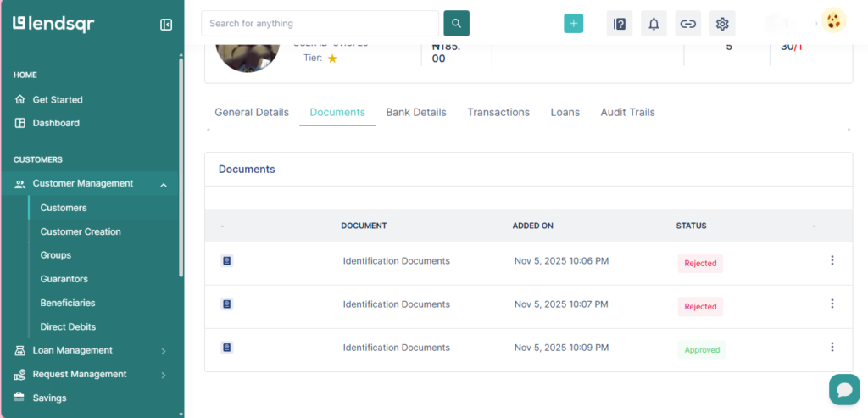Open the notifications bell
Viewport: 868px width, 418px height.
click(x=654, y=24)
